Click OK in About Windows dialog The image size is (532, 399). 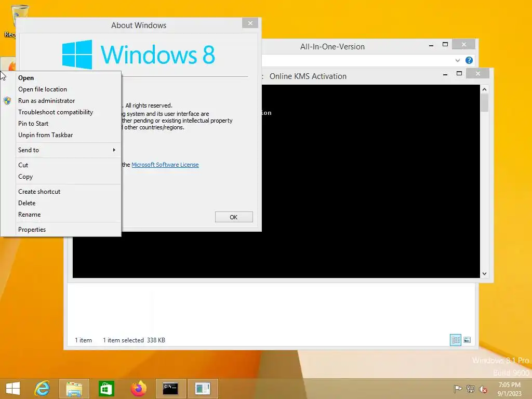point(234,217)
